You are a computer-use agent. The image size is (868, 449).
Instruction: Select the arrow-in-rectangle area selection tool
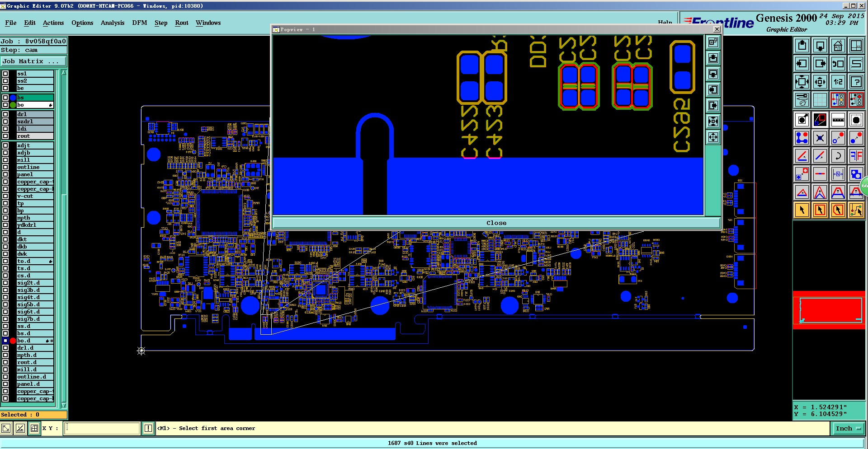(x=820, y=210)
